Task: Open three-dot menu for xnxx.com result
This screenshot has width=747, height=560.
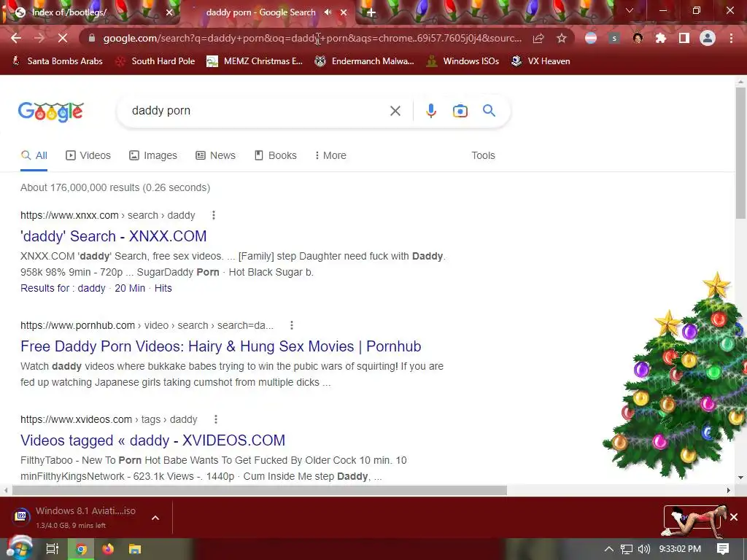Action: (214, 215)
